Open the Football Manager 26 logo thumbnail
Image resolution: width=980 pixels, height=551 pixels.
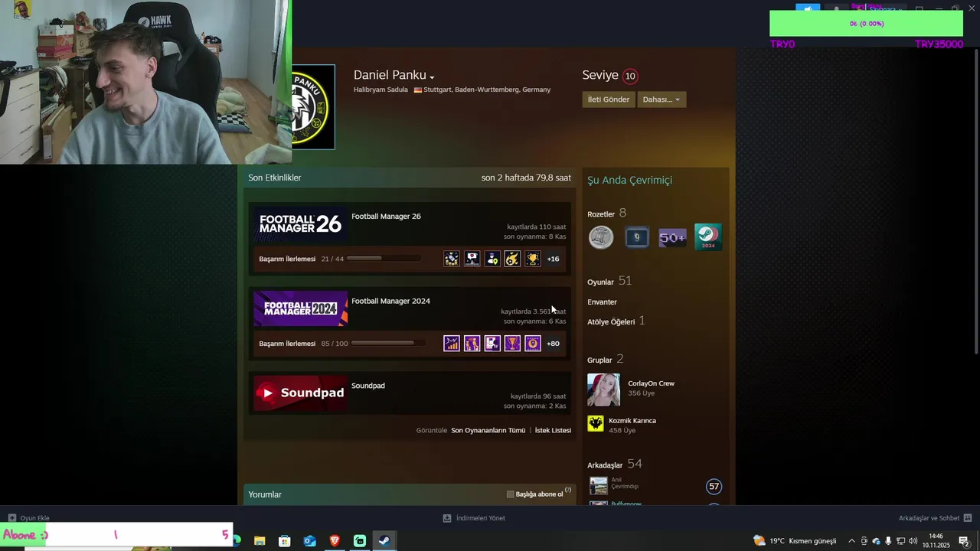coord(300,224)
